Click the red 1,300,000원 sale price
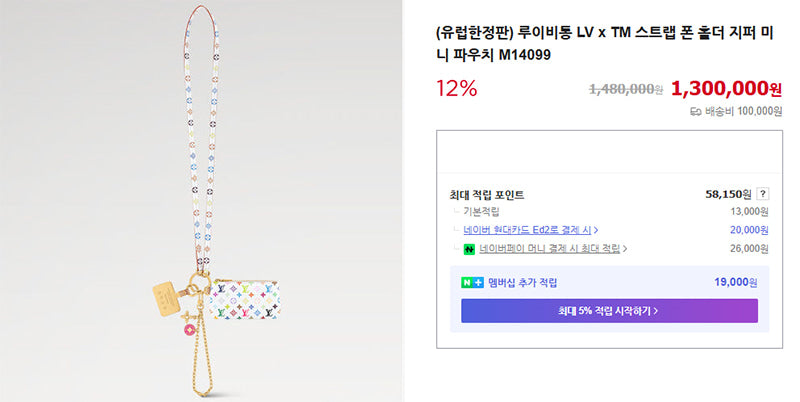The image size is (800, 402). [726, 89]
